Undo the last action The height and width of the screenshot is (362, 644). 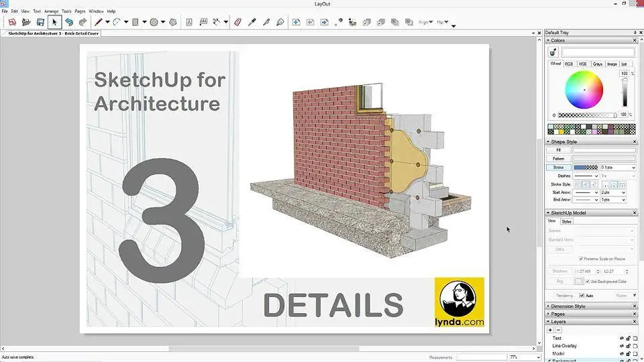[69, 22]
